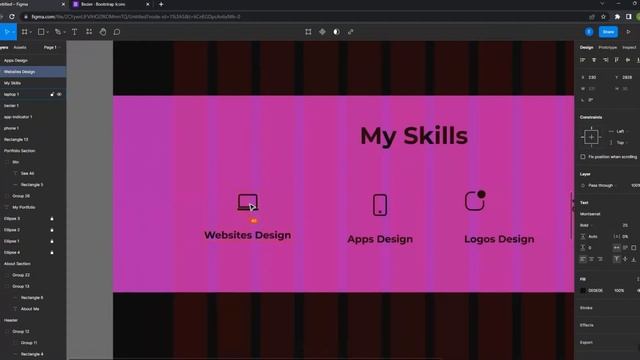Set text vertical align middle
The image size is (640, 360).
tap(625, 259)
